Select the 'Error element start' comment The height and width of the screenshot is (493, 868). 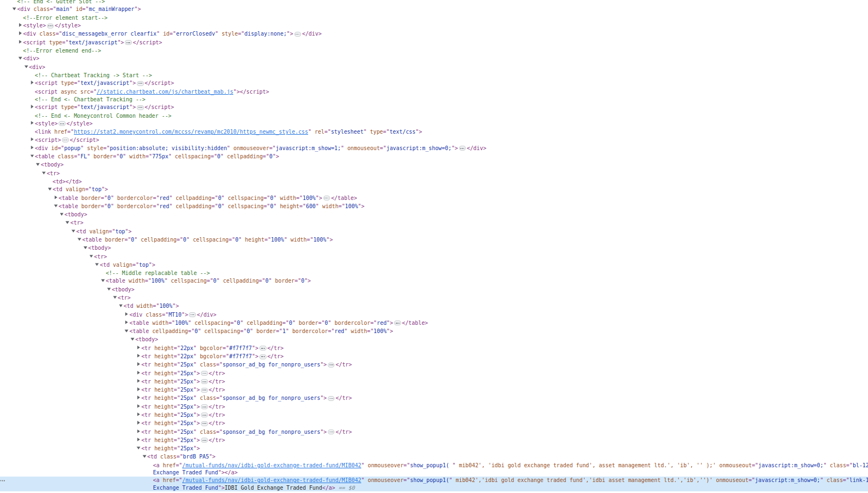coord(65,18)
